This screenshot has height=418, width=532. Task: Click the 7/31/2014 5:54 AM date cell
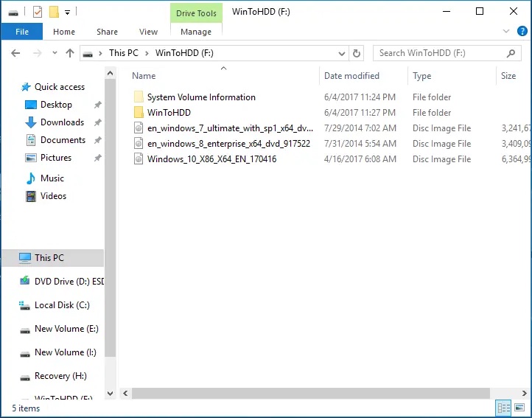(x=360, y=144)
